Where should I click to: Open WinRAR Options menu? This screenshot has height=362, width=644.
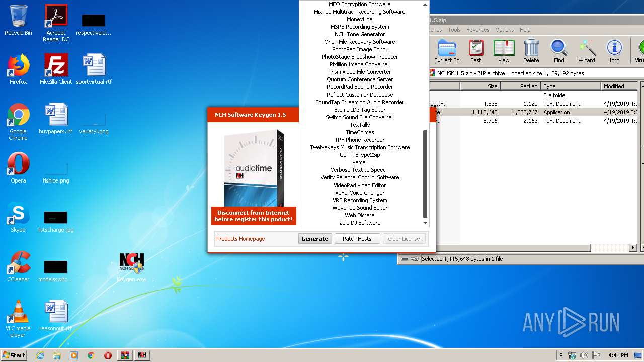pos(505,30)
